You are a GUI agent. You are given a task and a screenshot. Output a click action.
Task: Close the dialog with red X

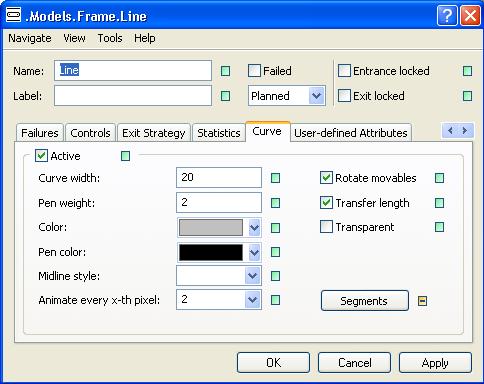point(470,15)
